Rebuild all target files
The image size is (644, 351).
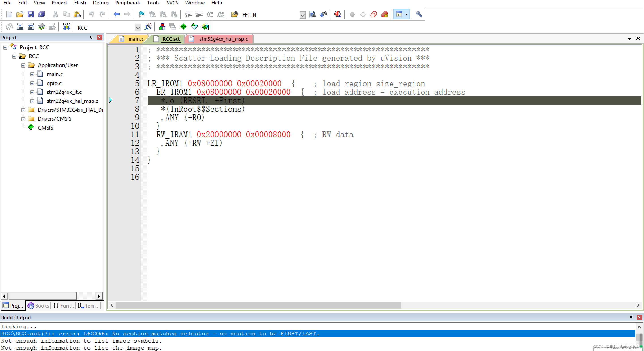pos(31,26)
